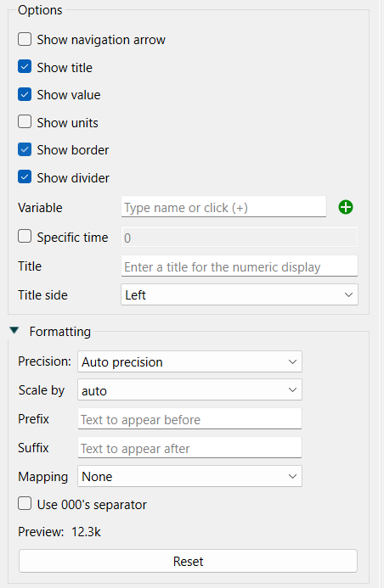Open the Precision dropdown

[189, 361]
